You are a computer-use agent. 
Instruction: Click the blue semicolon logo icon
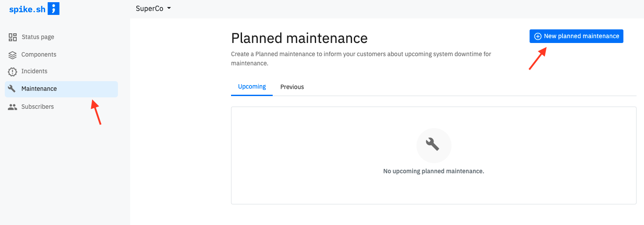pos(53,8)
